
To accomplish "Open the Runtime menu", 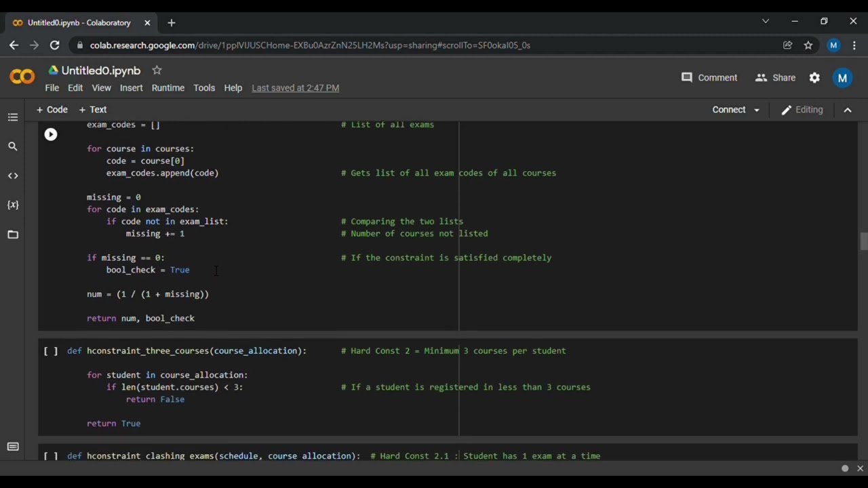I will 167,88.
